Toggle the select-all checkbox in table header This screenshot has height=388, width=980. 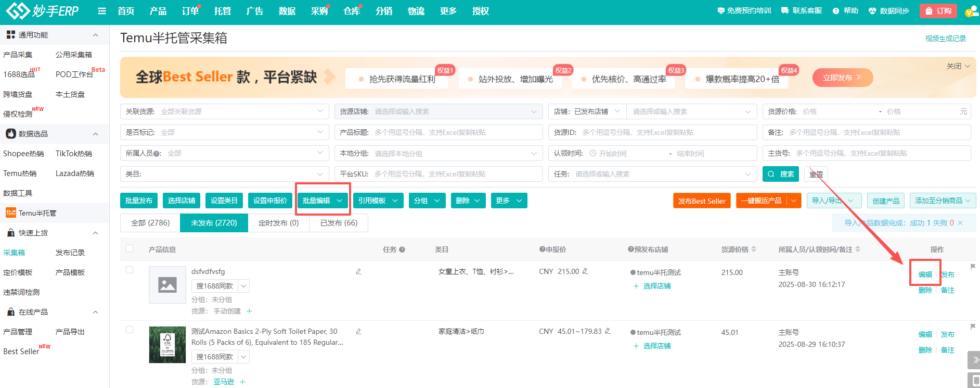click(x=130, y=249)
